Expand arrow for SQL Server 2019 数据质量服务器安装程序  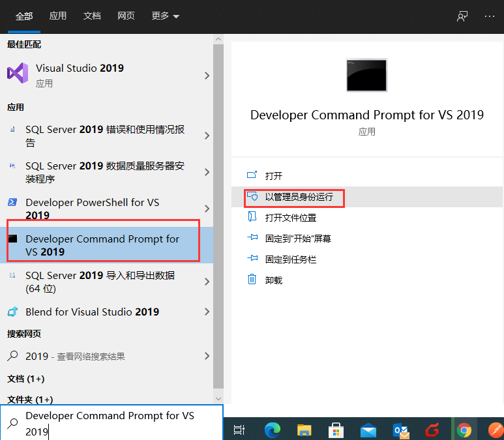pyautogui.click(x=207, y=172)
